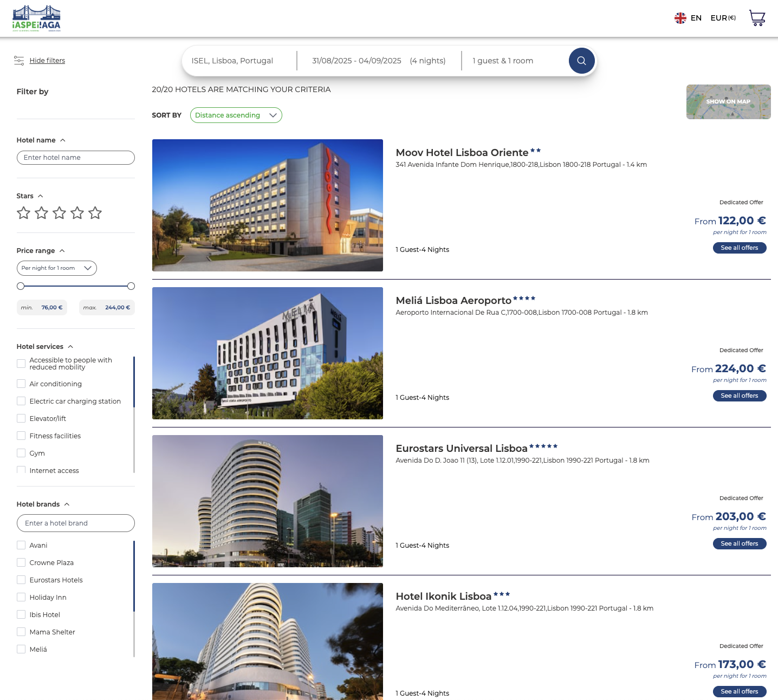
Task: Collapse the Price range section
Action: click(62, 251)
